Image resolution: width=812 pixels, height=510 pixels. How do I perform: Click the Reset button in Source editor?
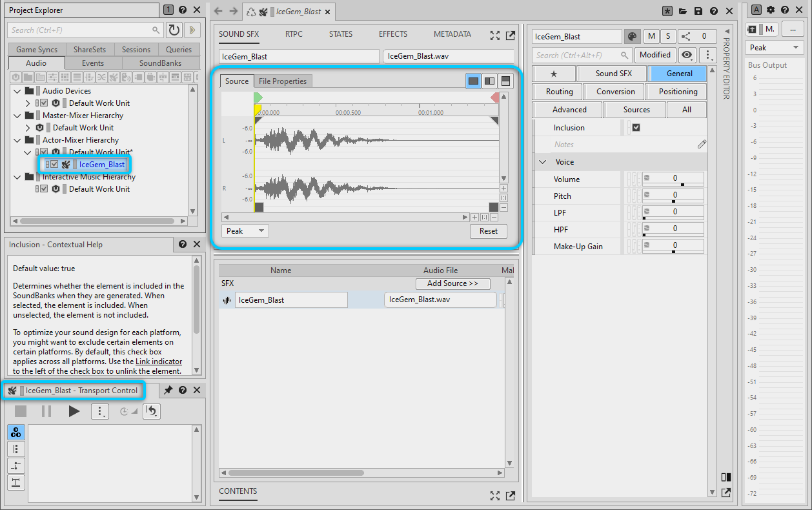click(x=488, y=231)
